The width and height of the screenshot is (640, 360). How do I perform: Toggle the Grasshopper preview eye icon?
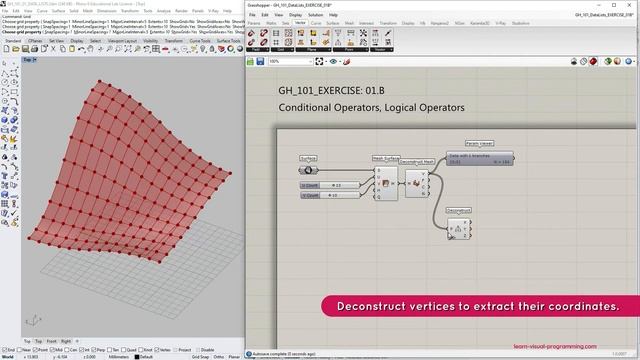tap(333, 62)
